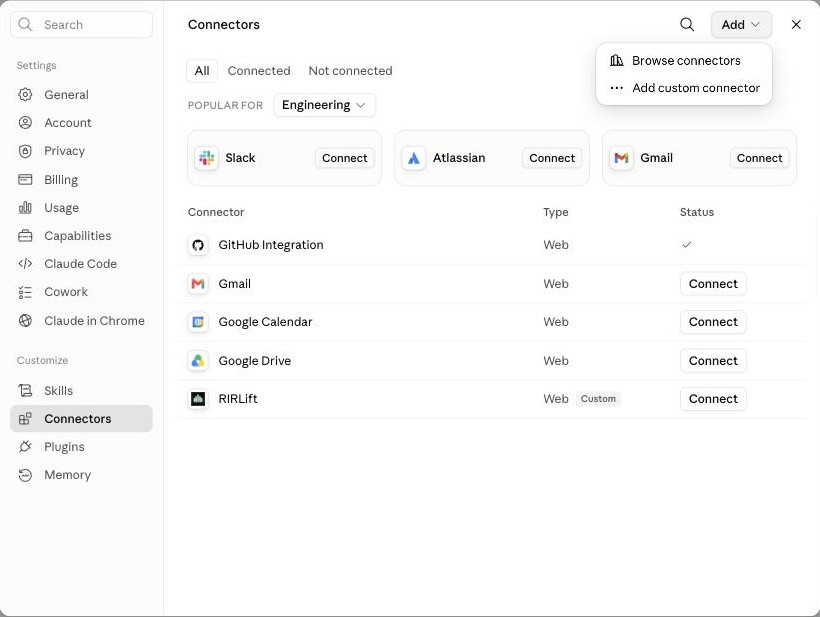
Task: Go to Privacy settings
Action: pos(82,151)
